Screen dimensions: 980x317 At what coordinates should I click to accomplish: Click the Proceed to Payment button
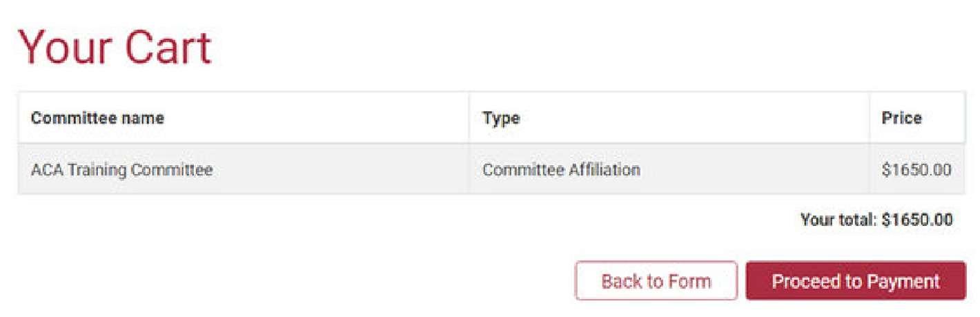coord(855,281)
